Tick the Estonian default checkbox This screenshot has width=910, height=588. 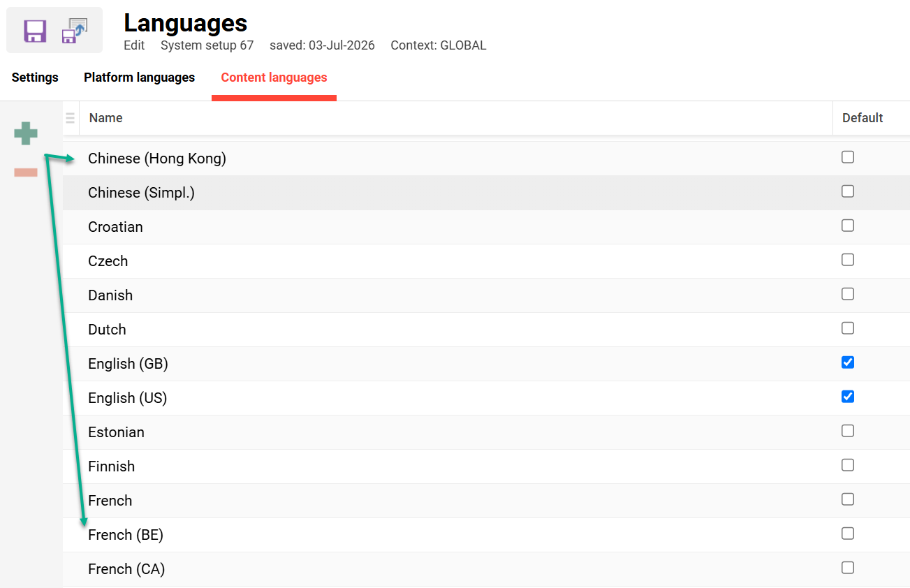[x=848, y=431]
